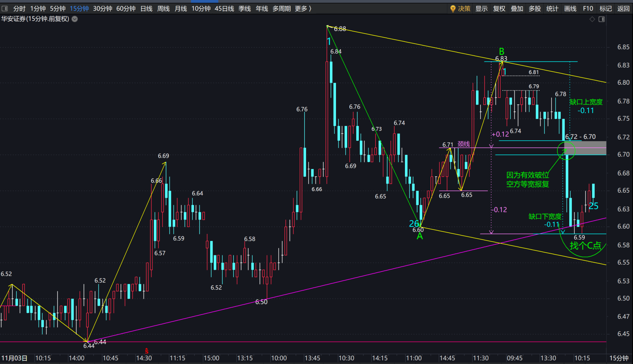Select the 因为有效破位 annotation text
The height and width of the screenshot is (364, 633).
[x=527, y=175]
